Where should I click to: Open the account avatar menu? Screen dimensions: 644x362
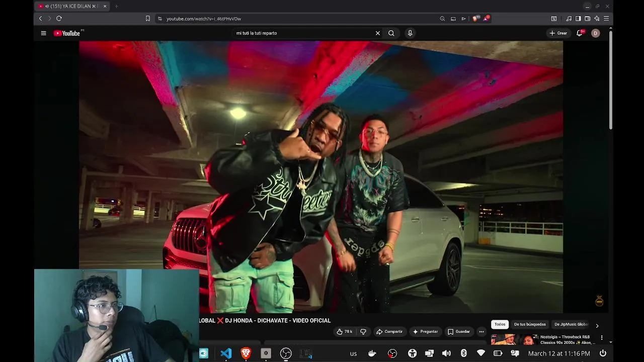point(595,33)
